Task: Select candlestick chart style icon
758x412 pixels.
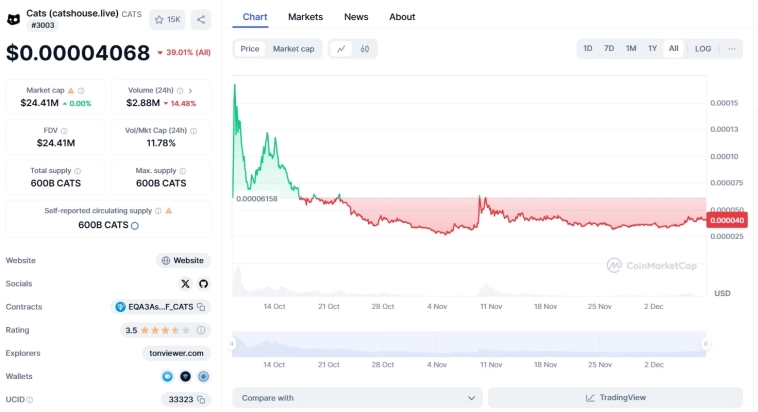Action: pyautogui.click(x=365, y=49)
